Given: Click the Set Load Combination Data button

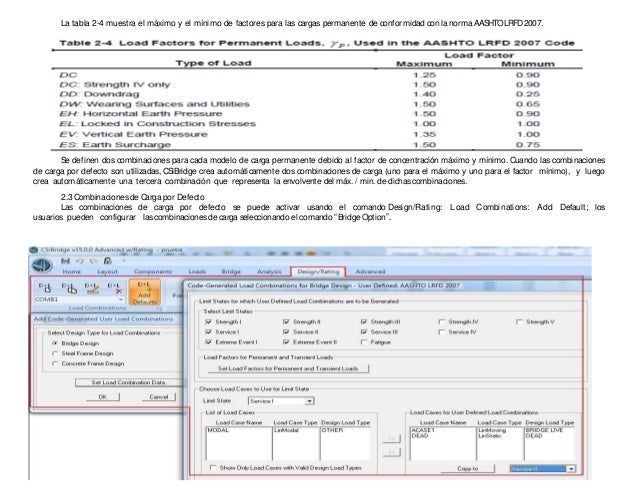Looking at the screenshot, I should pos(128,382).
